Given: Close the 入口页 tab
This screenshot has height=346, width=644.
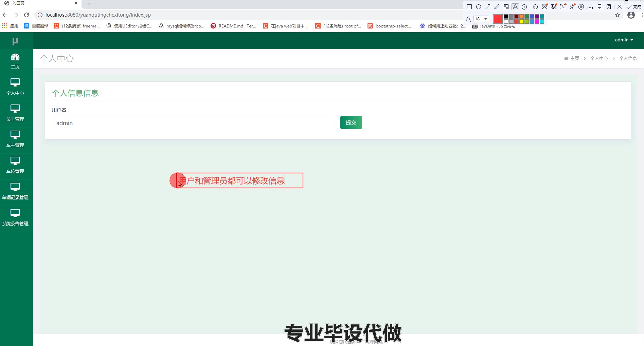Looking at the screenshot, I should tap(76, 3).
